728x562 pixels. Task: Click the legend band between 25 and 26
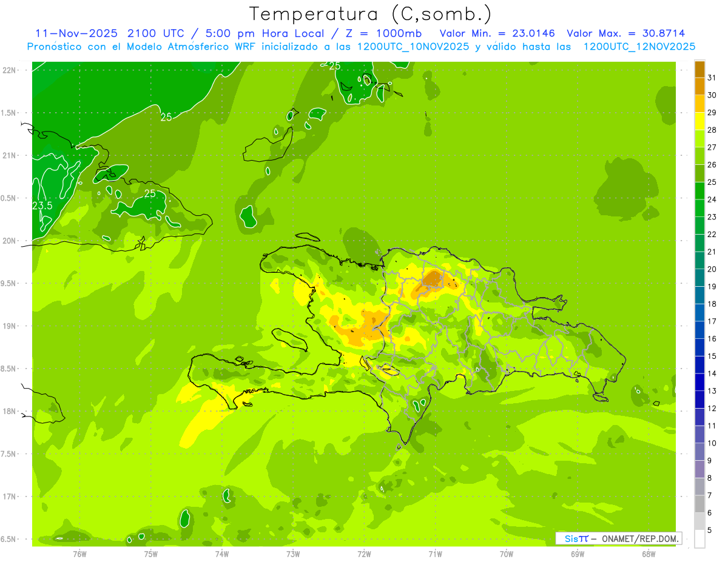coord(699,173)
